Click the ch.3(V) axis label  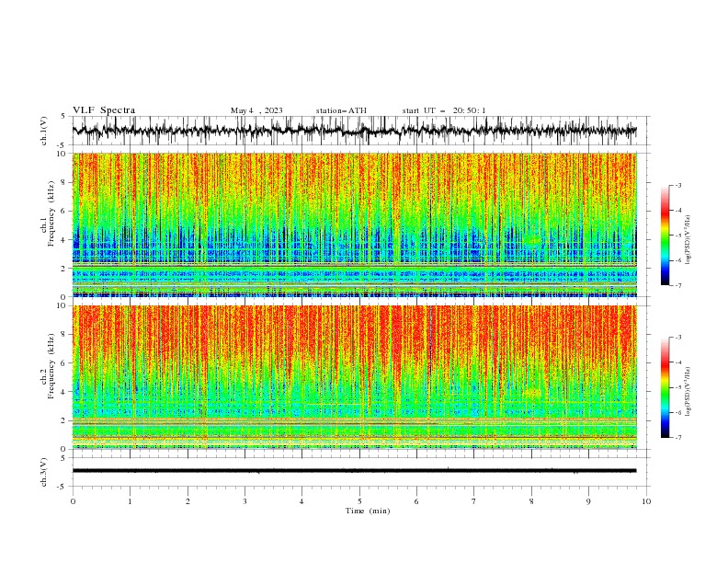[x=44, y=472]
